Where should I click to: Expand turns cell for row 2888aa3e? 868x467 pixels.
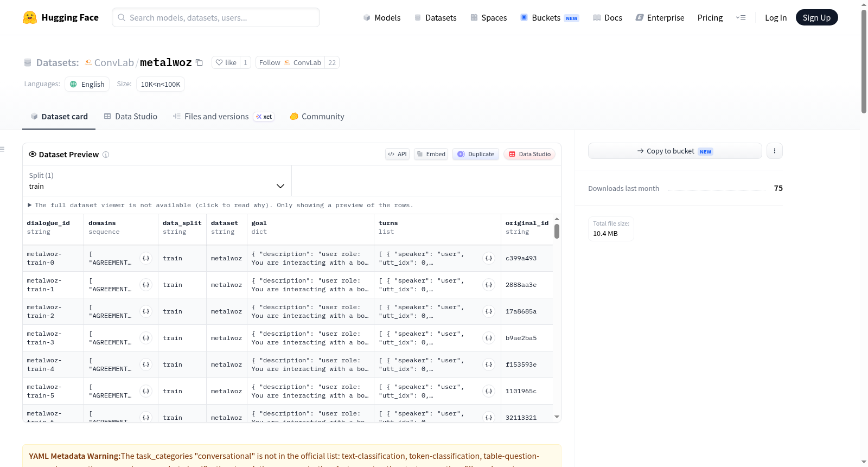click(x=489, y=285)
